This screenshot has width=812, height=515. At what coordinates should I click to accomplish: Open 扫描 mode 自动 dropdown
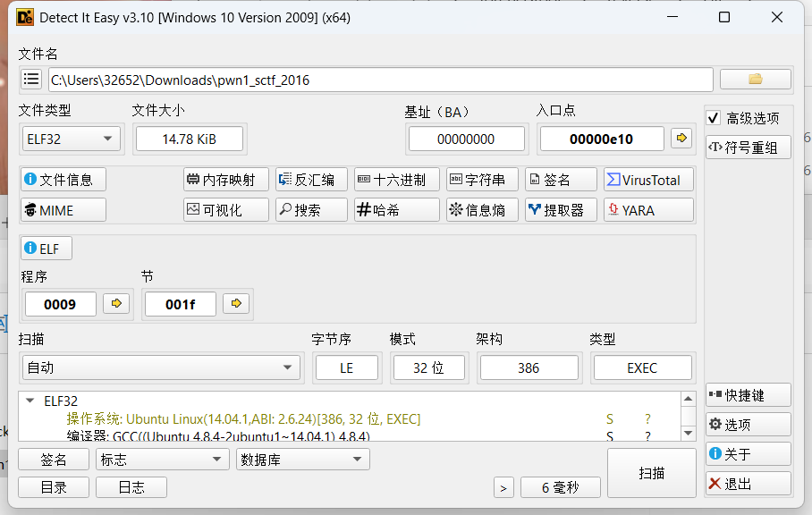[161, 367]
